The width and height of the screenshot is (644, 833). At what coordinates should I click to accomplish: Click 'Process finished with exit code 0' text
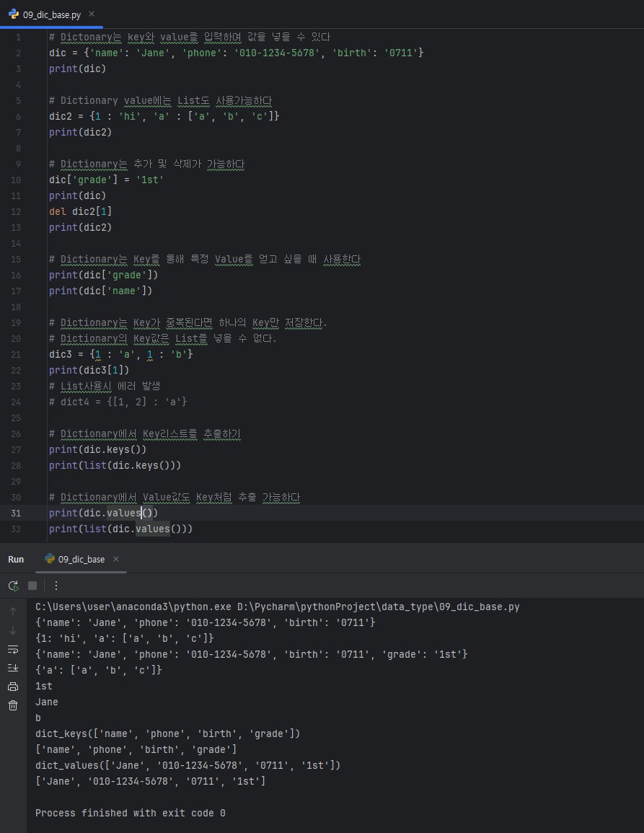(x=131, y=814)
